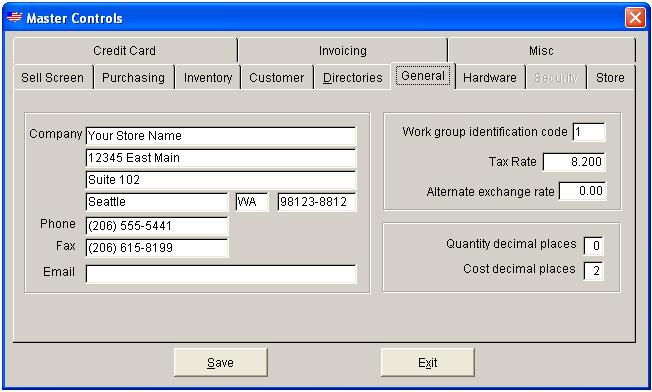Click the Master Controls flag icon
Screen dimensions: 652x392
pyautogui.click(x=14, y=17)
